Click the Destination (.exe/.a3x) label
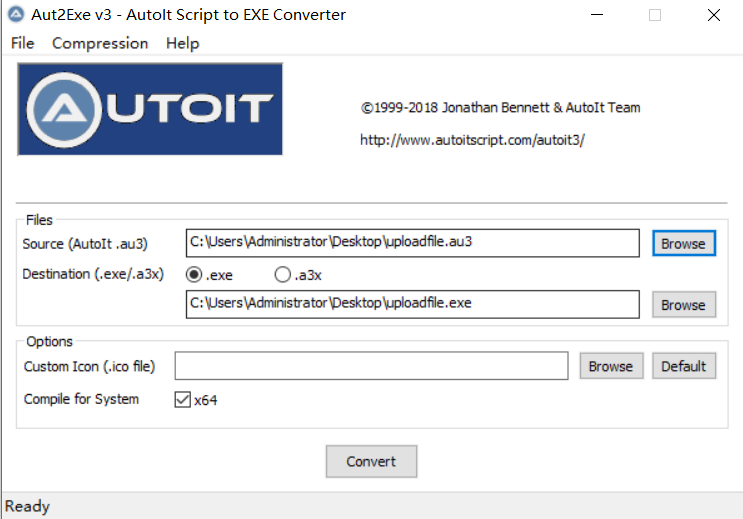 [x=93, y=274]
